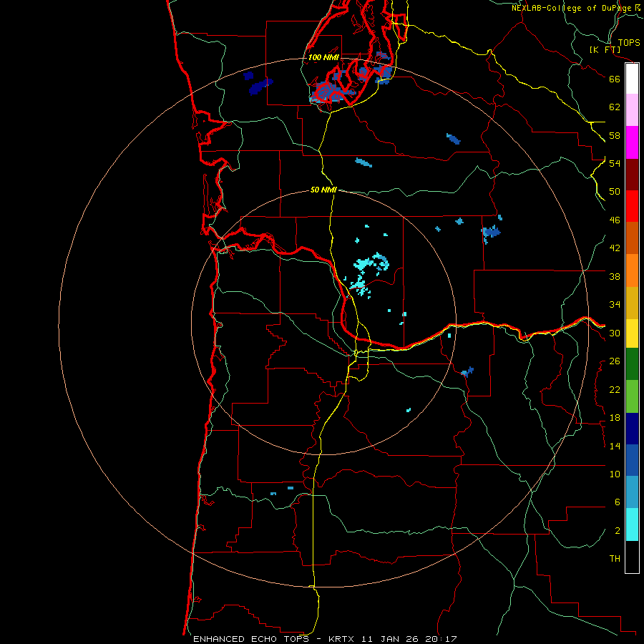Click the '100 NMI' range ring label
Viewport: 644px width, 644px height.
coord(323,57)
